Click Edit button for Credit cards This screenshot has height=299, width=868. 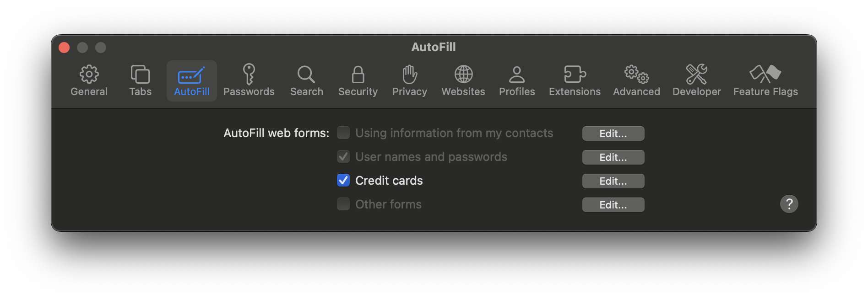coord(613,181)
